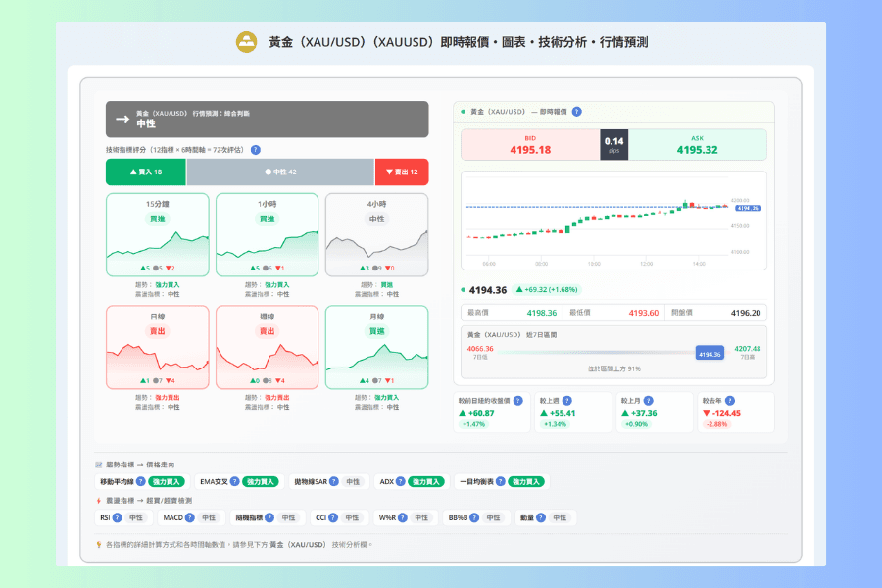882x588 pixels.
Task: Click the 7日低 4066.36 value
Action: click(x=480, y=349)
